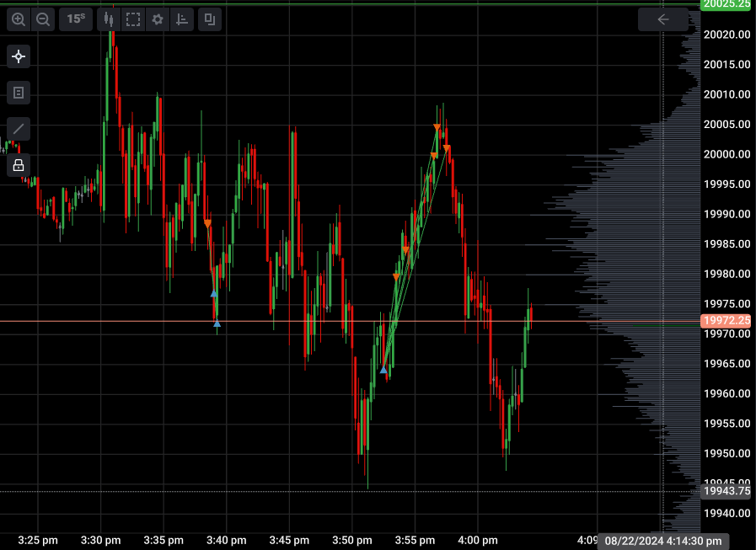
Task: Activate the dashed rectangle selection tool
Action: click(133, 19)
